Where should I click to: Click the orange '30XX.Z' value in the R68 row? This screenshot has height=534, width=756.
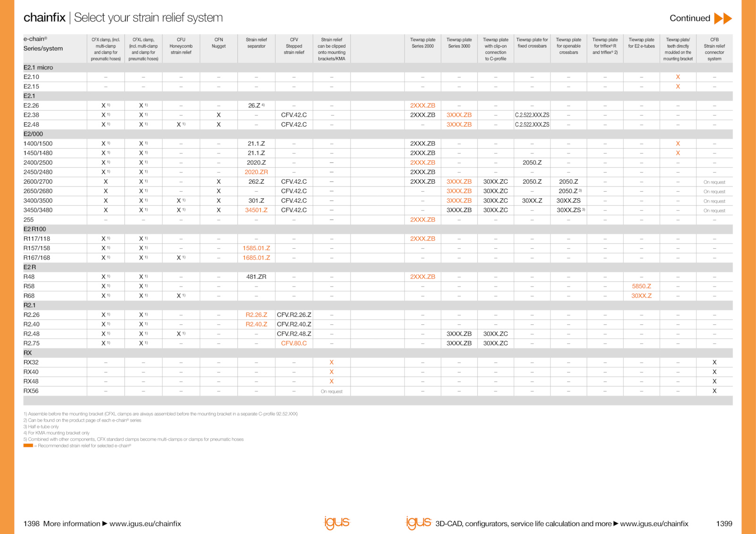[x=641, y=296]
